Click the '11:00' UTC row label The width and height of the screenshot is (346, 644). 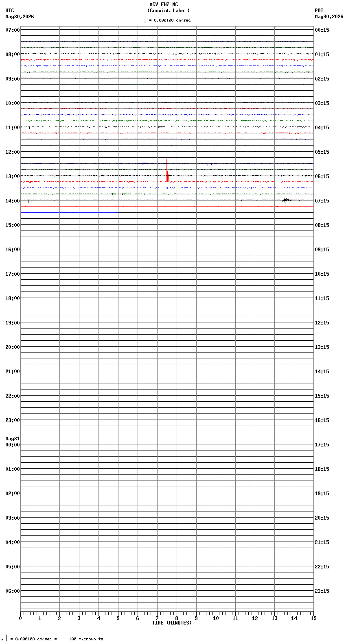[x=13, y=128]
